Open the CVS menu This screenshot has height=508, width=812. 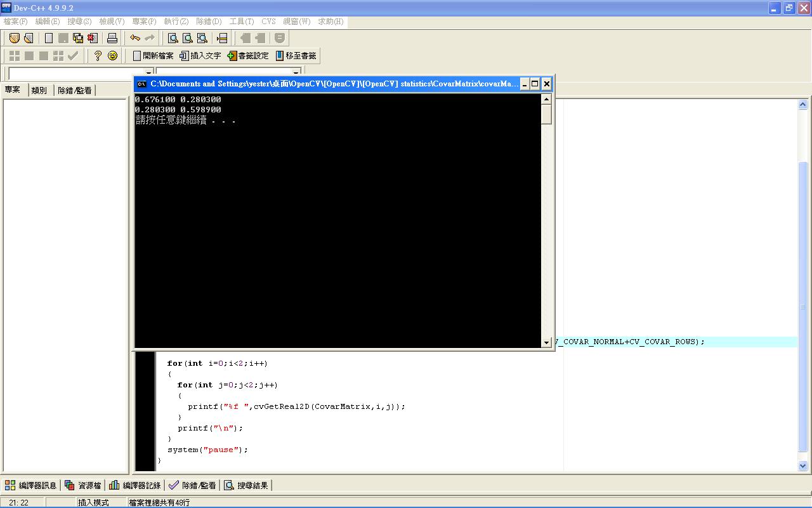[x=268, y=22]
